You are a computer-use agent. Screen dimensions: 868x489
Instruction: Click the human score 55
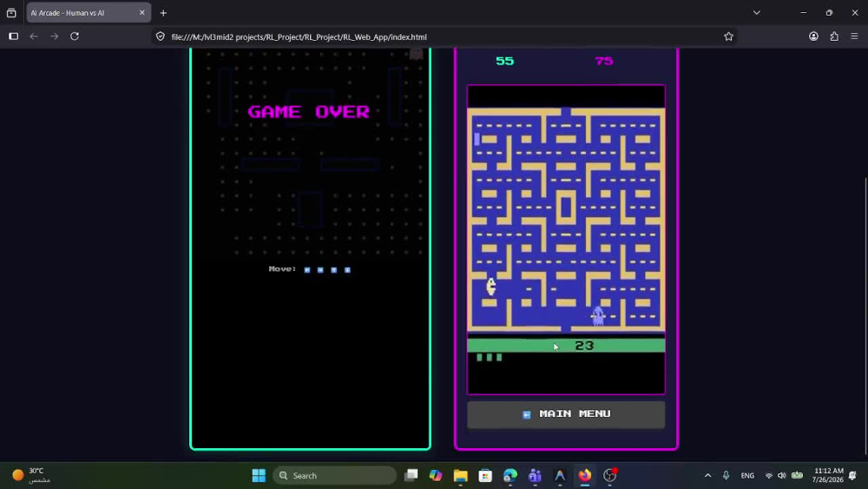[505, 61]
